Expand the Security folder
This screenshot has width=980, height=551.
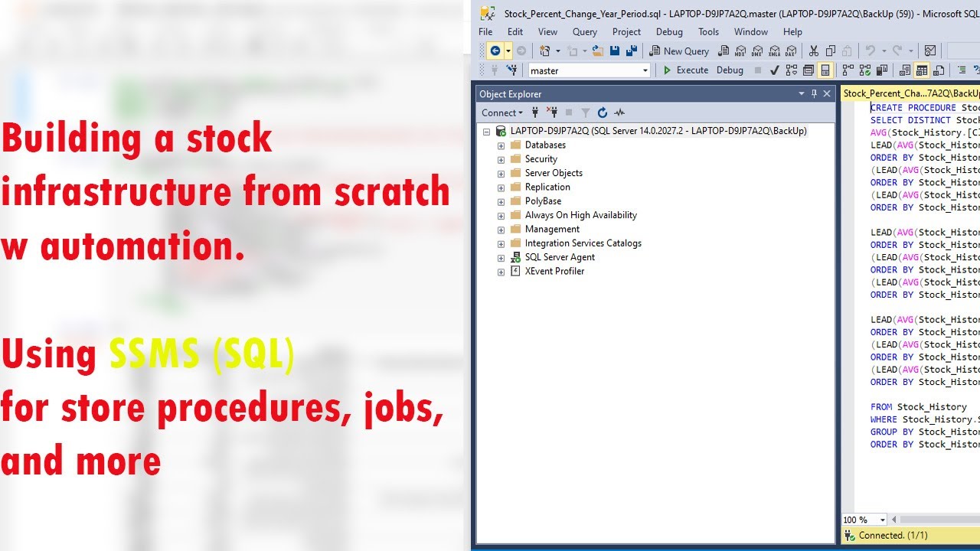tap(501, 159)
